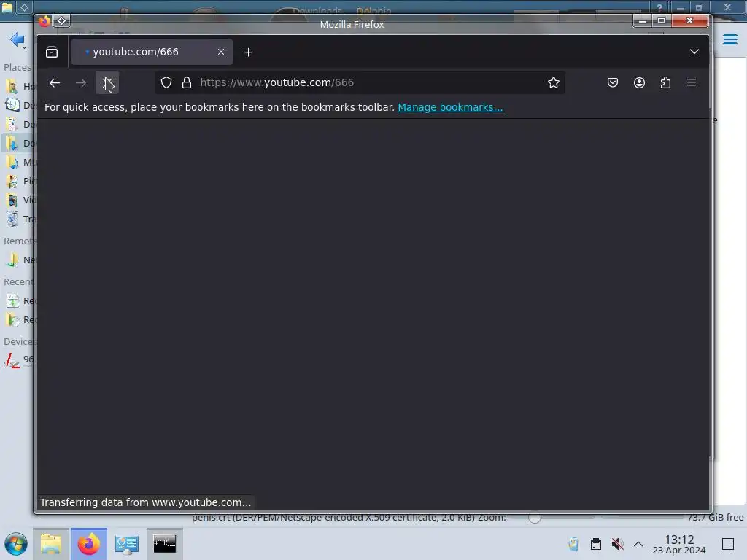Select the youtube.com/666 tab
747x560 pixels.
(152, 52)
